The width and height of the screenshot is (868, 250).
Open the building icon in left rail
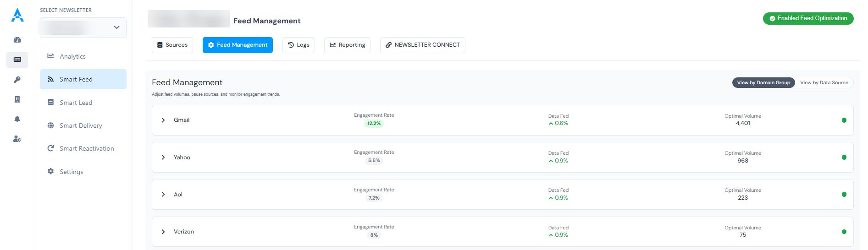[x=17, y=99]
